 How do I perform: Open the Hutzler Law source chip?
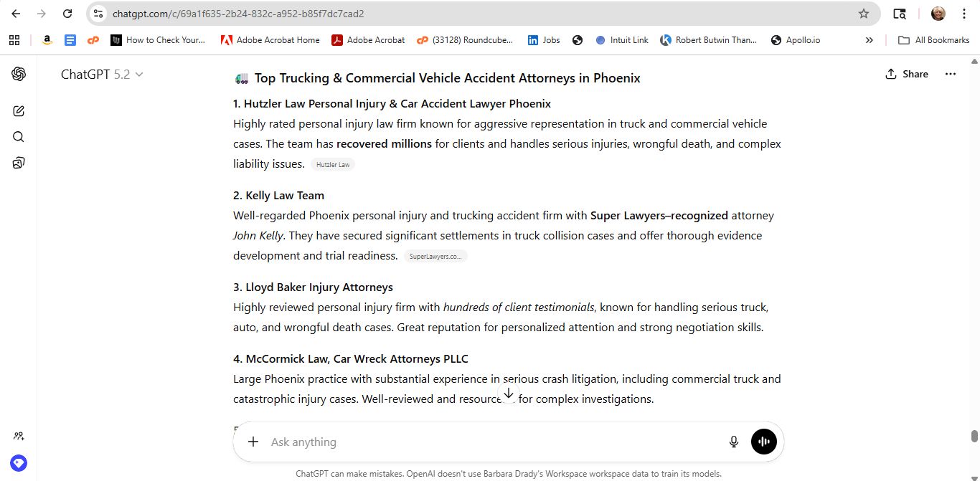coord(333,165)
